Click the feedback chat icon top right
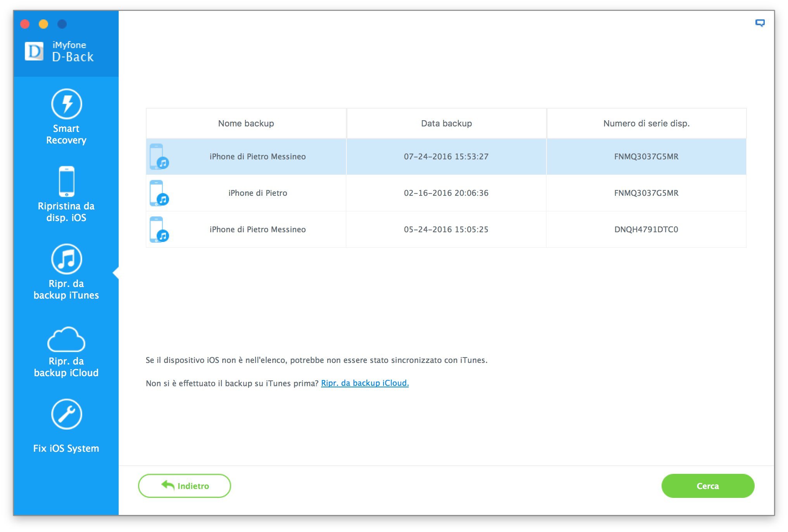Screen dimensions: 788x532 point(760,23)
